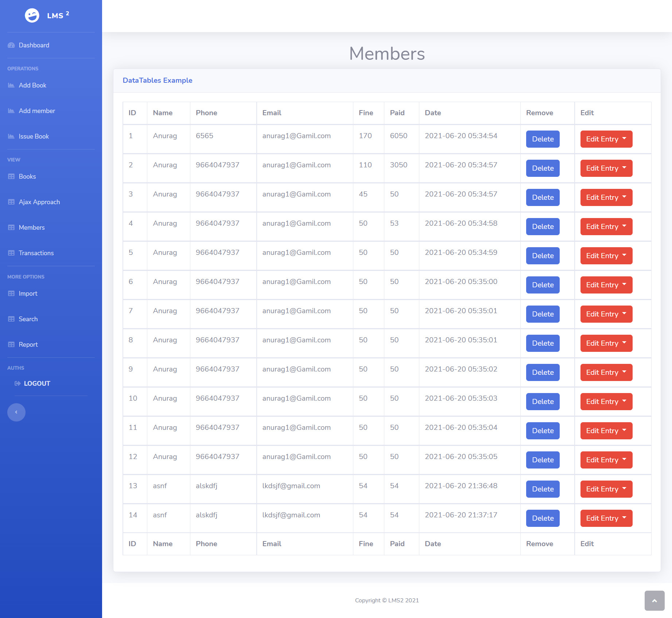Open Edit Entry dropdown for member 14
672x618 pixels.
(606, 518)
